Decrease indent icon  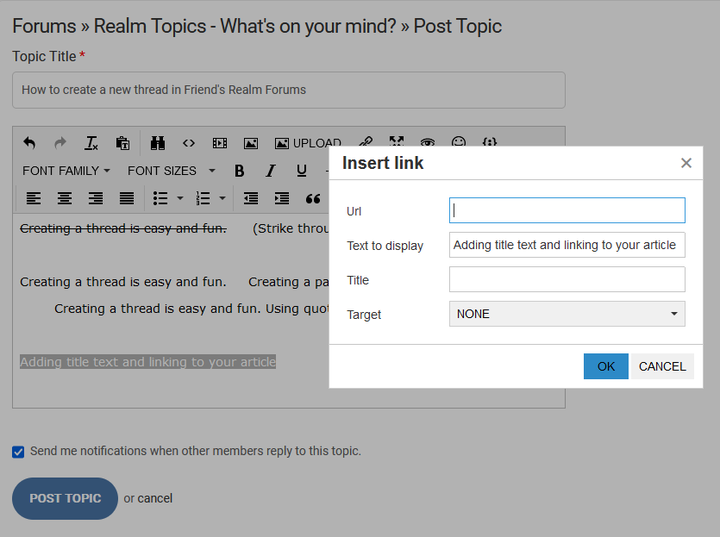point(251,198)
